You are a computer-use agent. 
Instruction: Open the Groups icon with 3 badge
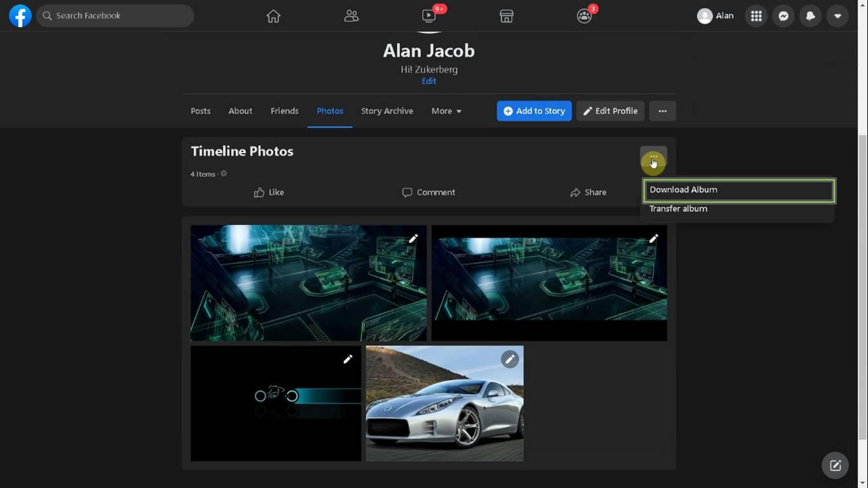tap(584, 16)
